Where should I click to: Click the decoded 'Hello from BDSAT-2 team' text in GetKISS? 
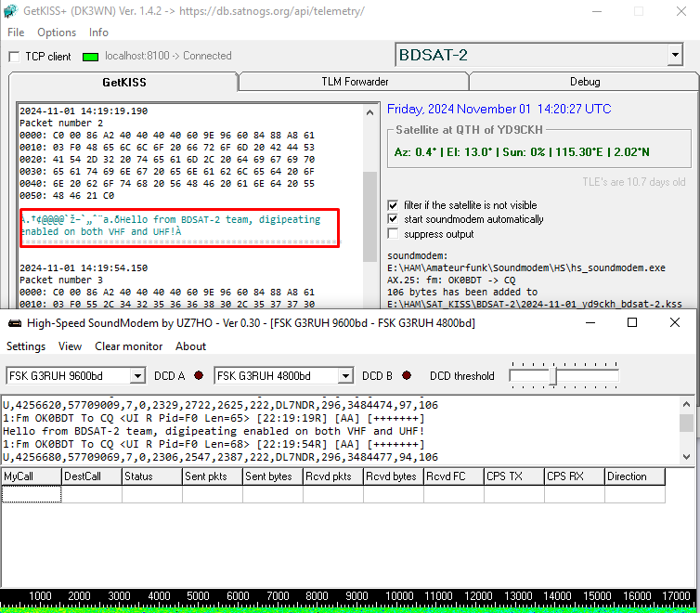(171, 226)
